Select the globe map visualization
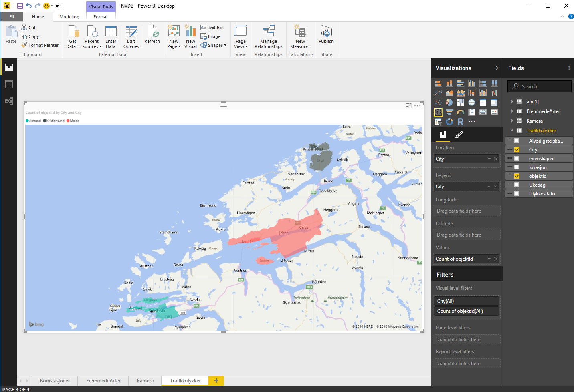 pos(472,103)
